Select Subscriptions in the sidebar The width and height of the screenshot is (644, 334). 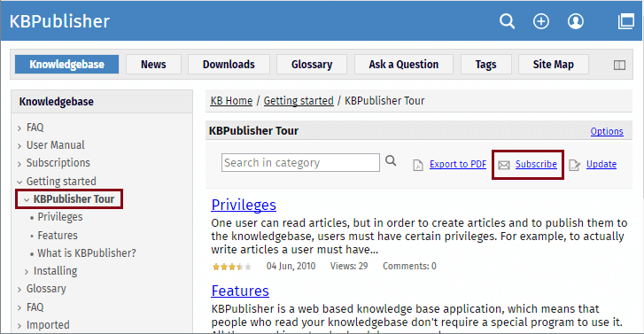click(58, 163)
